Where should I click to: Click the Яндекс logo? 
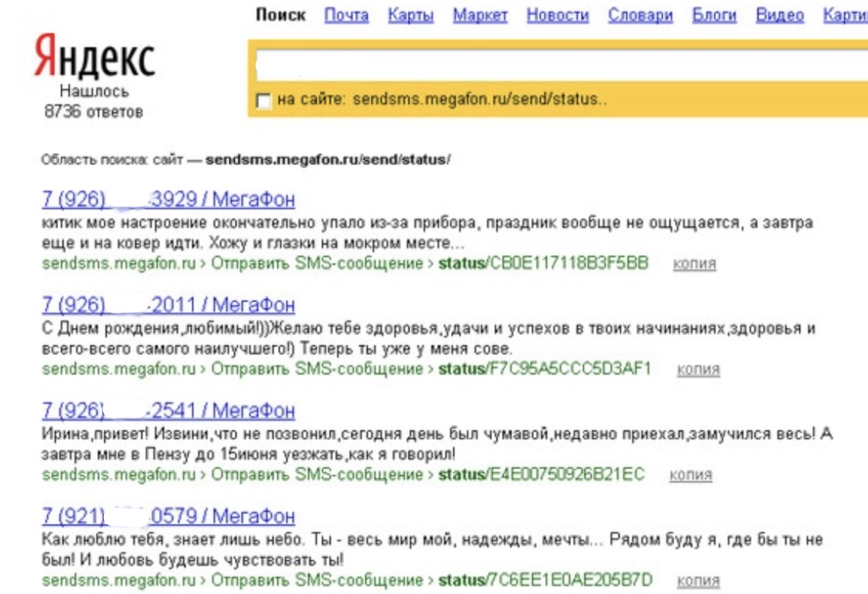pos(94,56)
